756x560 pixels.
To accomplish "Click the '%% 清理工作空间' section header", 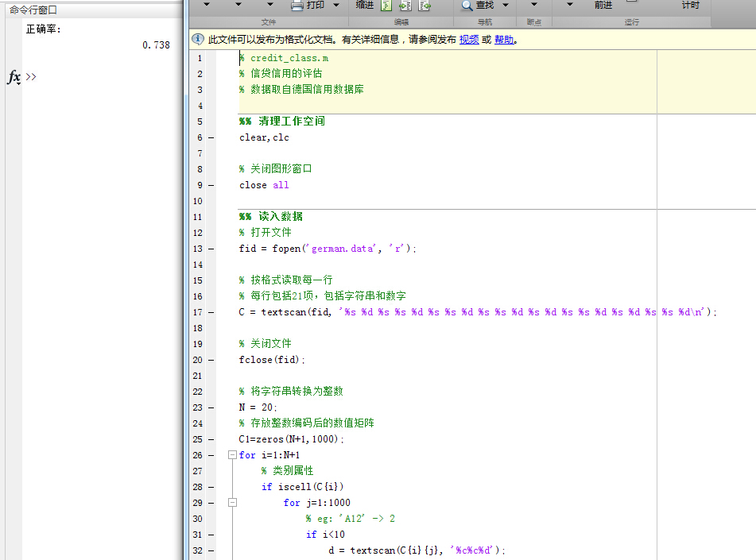I will [282, 121].
